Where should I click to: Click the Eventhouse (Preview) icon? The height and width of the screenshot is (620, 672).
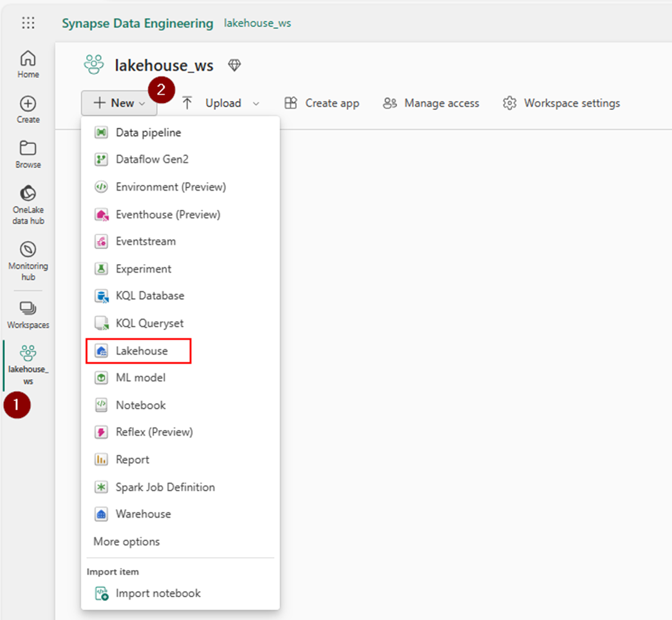pos(101,215)
